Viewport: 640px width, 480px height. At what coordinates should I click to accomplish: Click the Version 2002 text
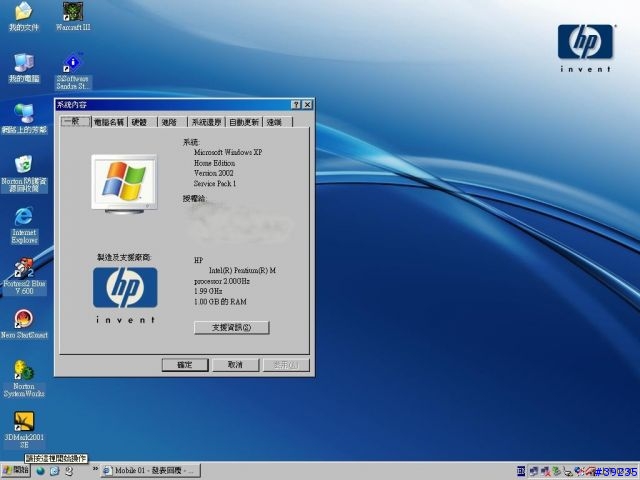[214, 173]
